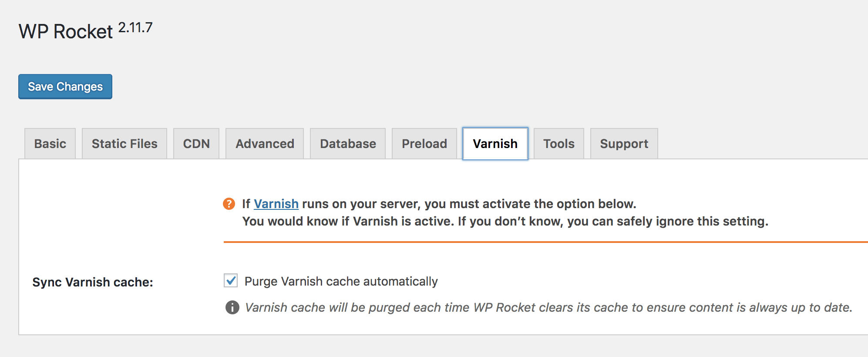The width and height of the screenshot is (868, 357).
Task: Switch to the Preload tab
Action: [x=424, y=144]
